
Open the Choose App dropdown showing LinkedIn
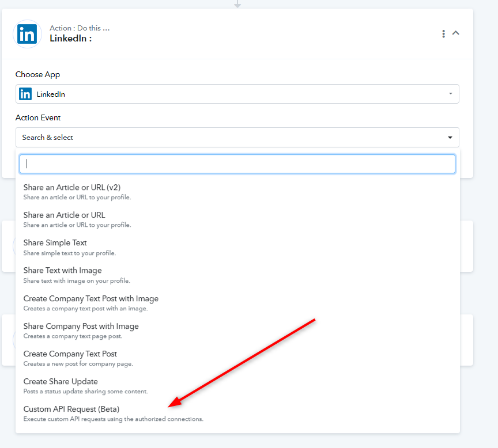237,94
